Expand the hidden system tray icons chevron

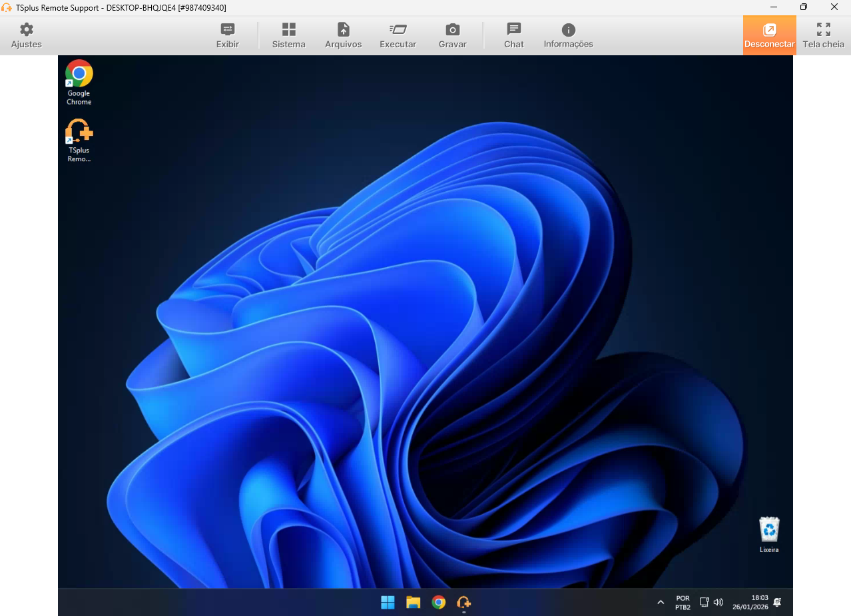point(661,603)
